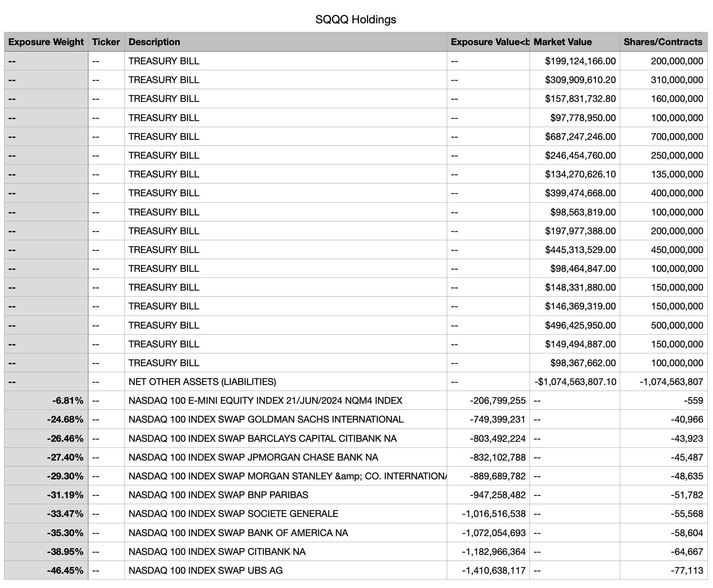
Task: Select contracts cell -77,113
Action: [663, 570]
